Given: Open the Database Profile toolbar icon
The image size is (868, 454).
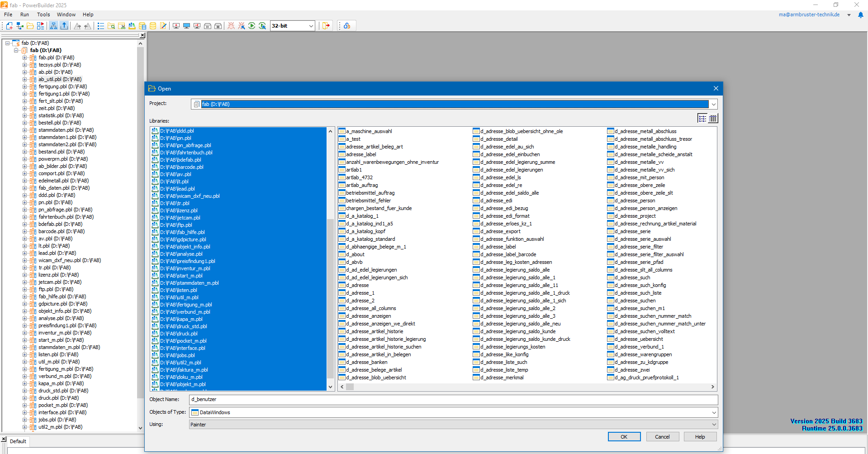Looking at the screenshot, I should click(x=142, y=26).
